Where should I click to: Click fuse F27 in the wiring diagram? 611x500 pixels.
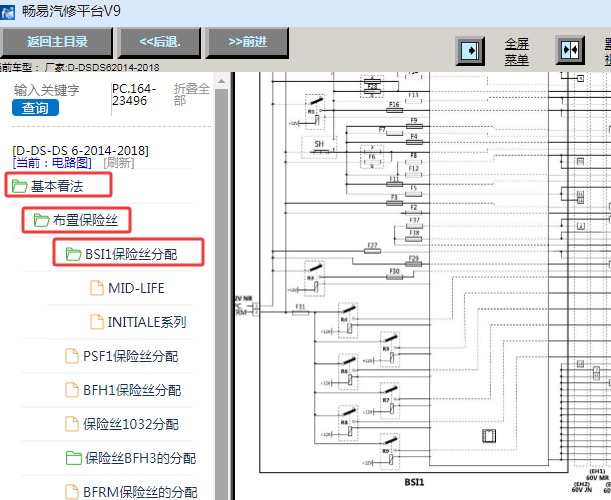[x=372, y=251]
